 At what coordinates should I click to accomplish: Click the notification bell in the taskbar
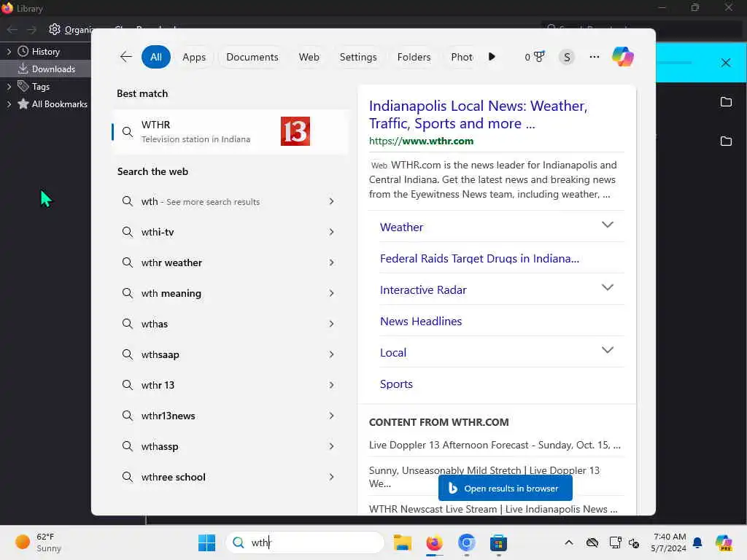(x=697, y=542)
